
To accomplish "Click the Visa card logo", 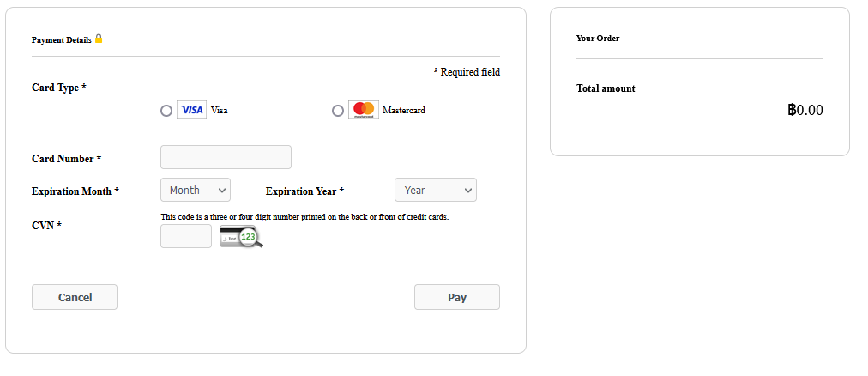I will tap(191, 110).
